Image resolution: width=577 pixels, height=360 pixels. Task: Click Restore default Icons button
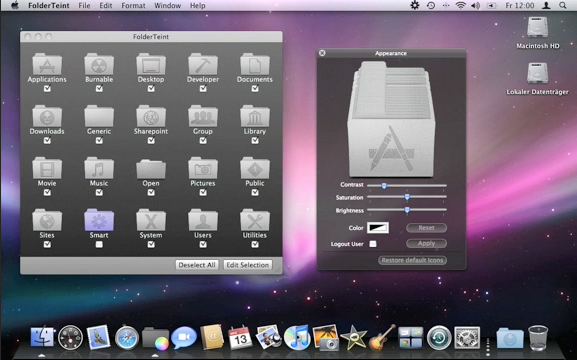pos(413,260)
